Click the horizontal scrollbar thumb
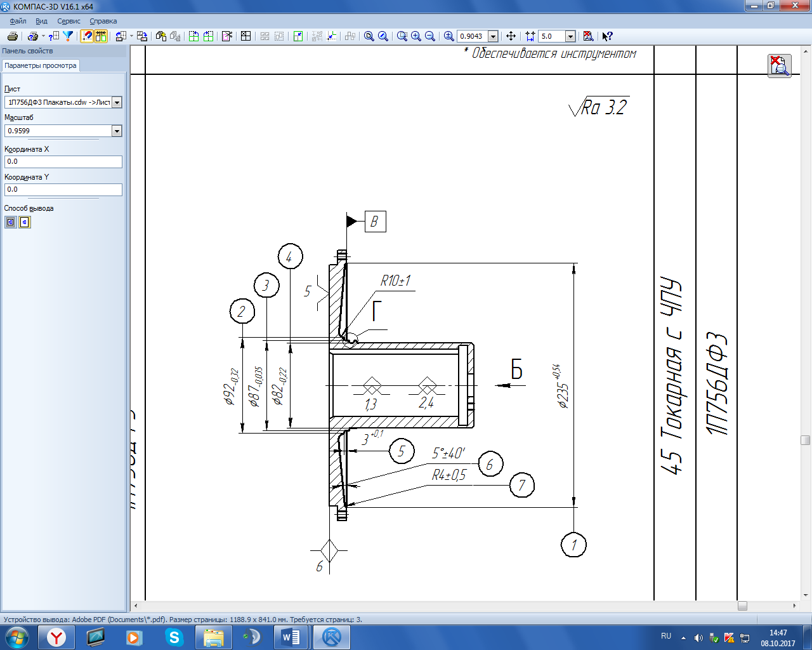 (742, 606)
